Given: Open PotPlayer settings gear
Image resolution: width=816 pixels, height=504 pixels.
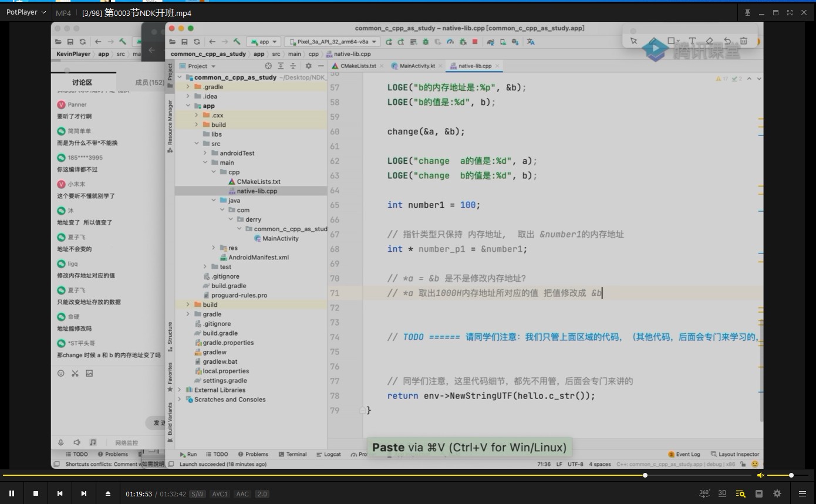Looking at the screenshot, I should point(777,493).
